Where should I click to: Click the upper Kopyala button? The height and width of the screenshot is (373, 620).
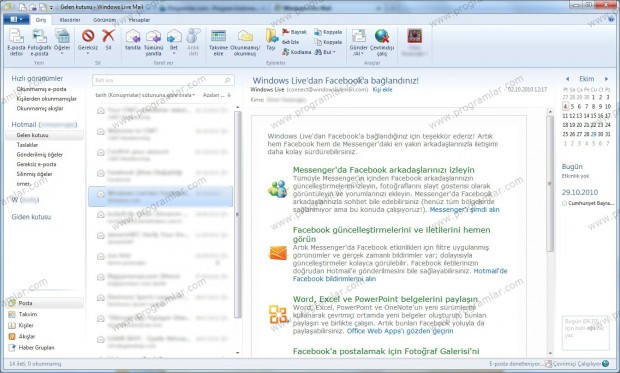328,32
